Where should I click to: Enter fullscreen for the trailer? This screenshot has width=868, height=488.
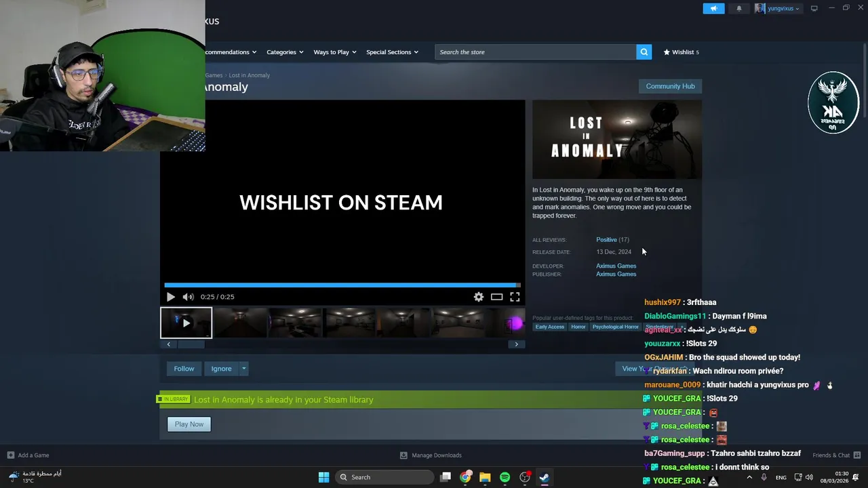pos(515,297)
